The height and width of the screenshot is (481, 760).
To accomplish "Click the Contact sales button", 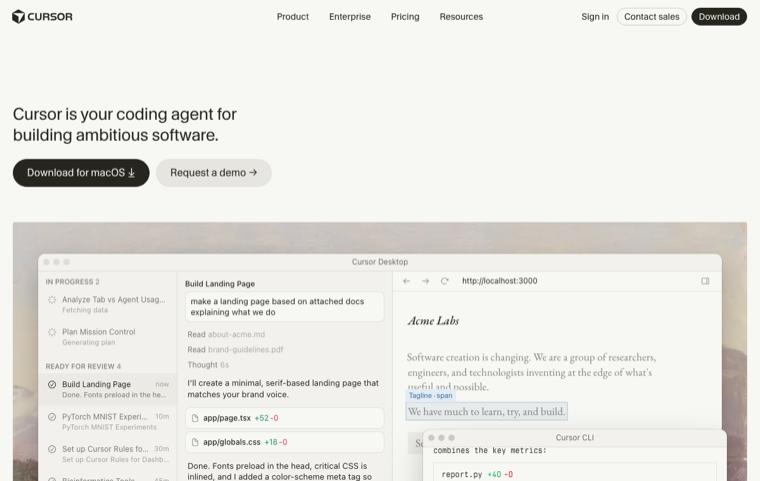I will pyautogui.click(x=651, y=16).
